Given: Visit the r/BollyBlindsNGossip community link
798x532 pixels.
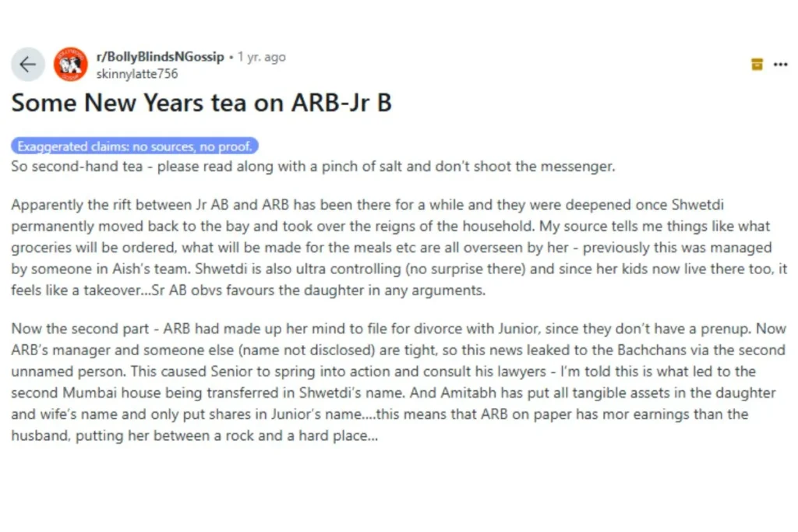Looking at the screenshot, I should (x=160, y=56).
